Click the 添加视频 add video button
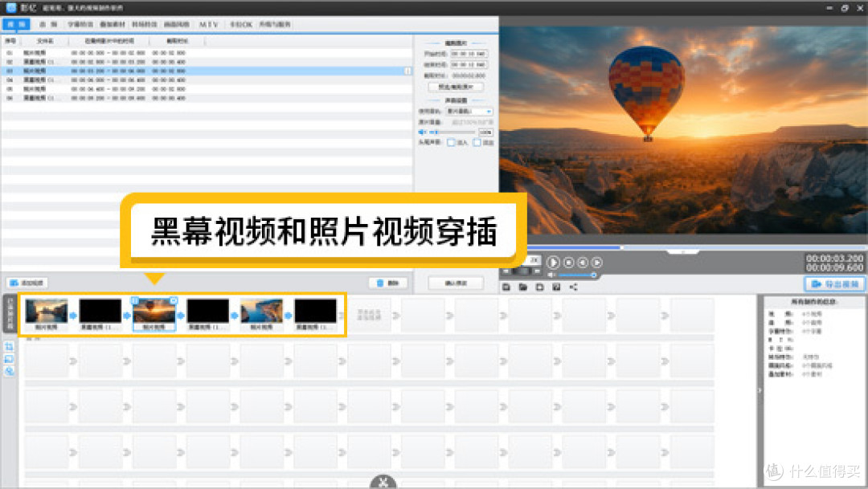Screen dimensions: 868x489 (27, 283)
